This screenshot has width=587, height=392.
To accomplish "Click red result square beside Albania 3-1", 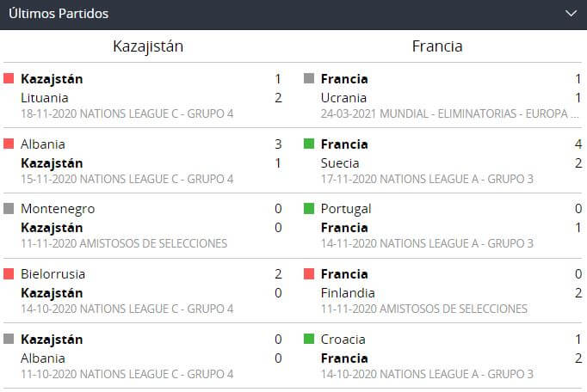I will (9, 144).
